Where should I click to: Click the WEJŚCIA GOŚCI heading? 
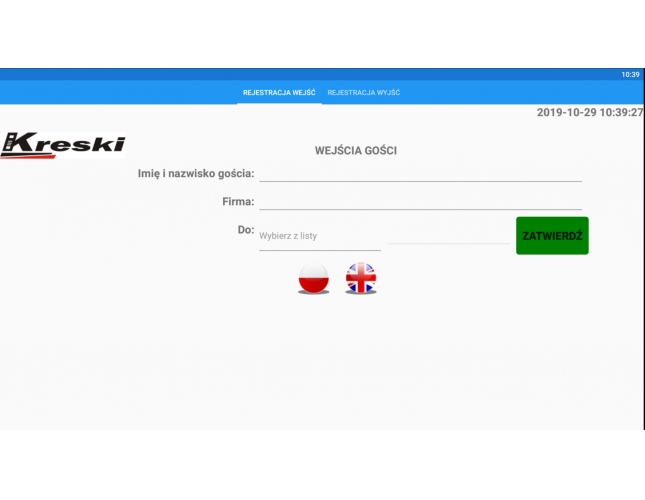356,150
